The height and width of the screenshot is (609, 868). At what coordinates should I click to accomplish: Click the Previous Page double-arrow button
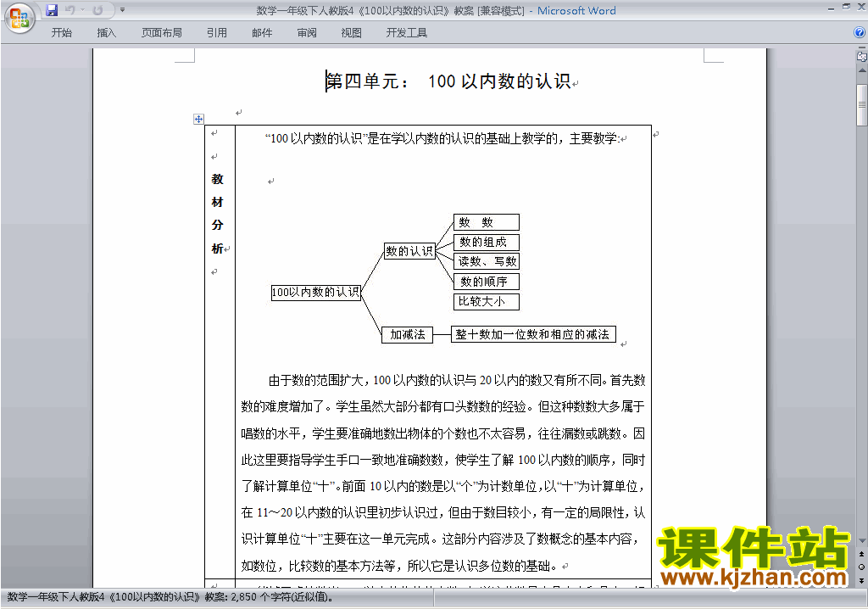pos(862,554)
